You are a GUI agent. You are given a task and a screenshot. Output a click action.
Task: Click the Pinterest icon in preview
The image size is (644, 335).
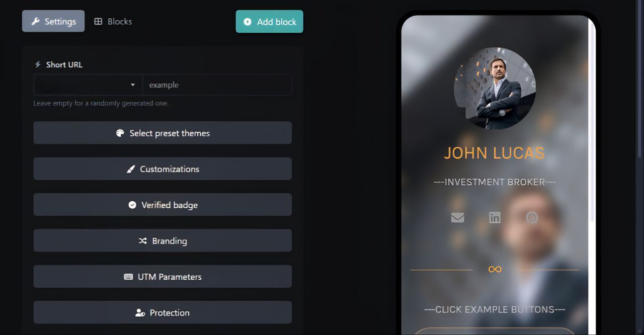tap(532, 217)
